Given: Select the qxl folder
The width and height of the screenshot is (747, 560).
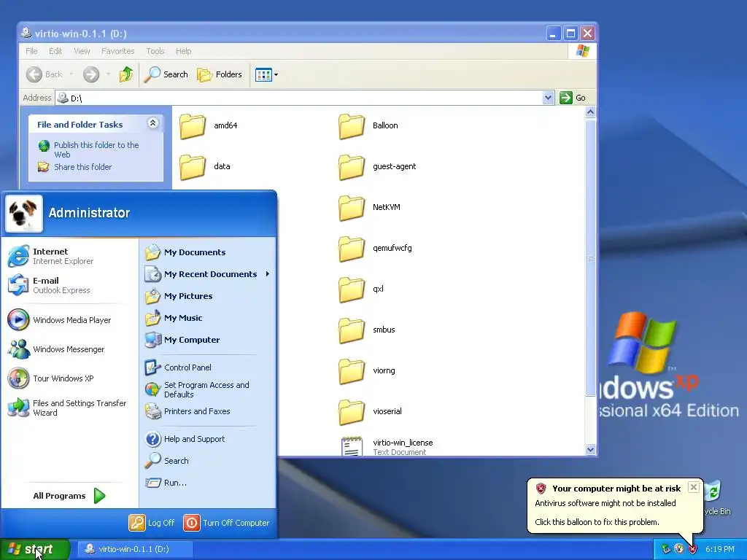Looking at the screenshot, I should click(361, 289).
